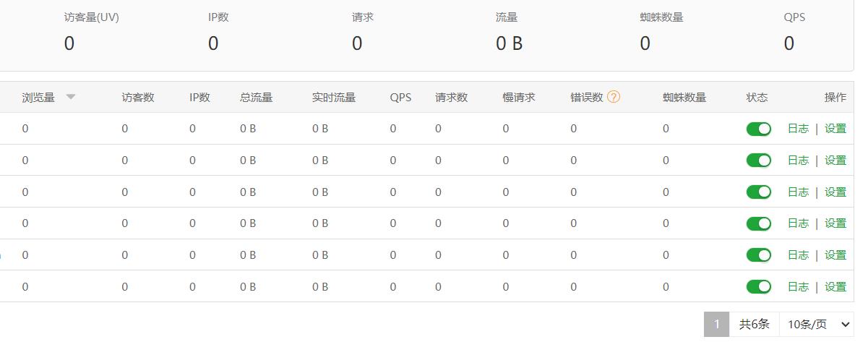Open 日志 for the second row
The image size is (868, 342).
pos(798,161)
